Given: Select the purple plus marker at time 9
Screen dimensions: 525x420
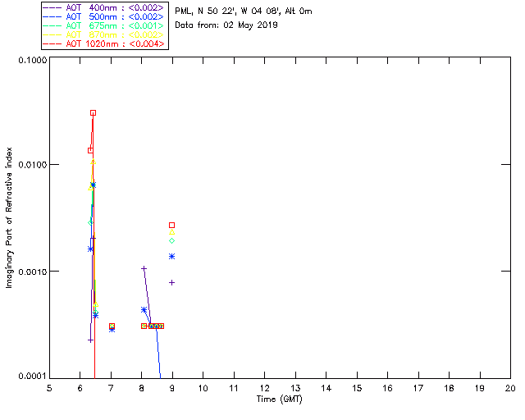Looking at the screenshot, I should pyautogui.click(x=171, y=283).
